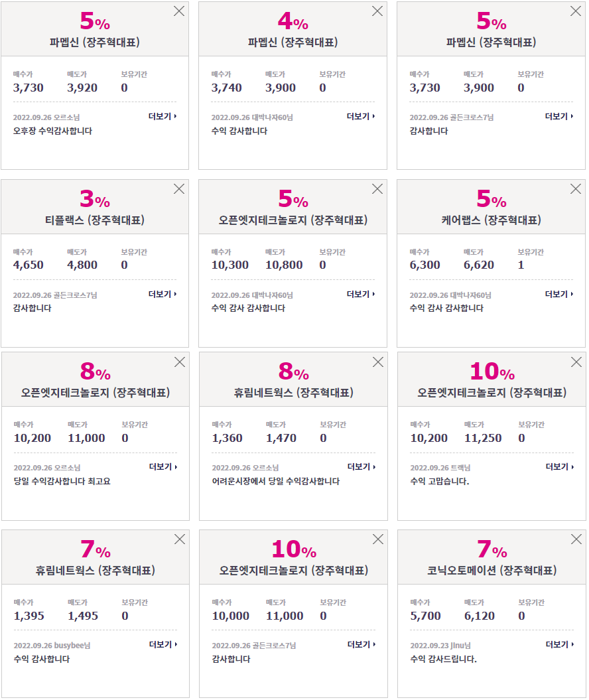Viewport: 589px width, 700px height.
Task: Open 더보기 for the 코닉오토메이션 Jinu님 review
Action: 560,645
